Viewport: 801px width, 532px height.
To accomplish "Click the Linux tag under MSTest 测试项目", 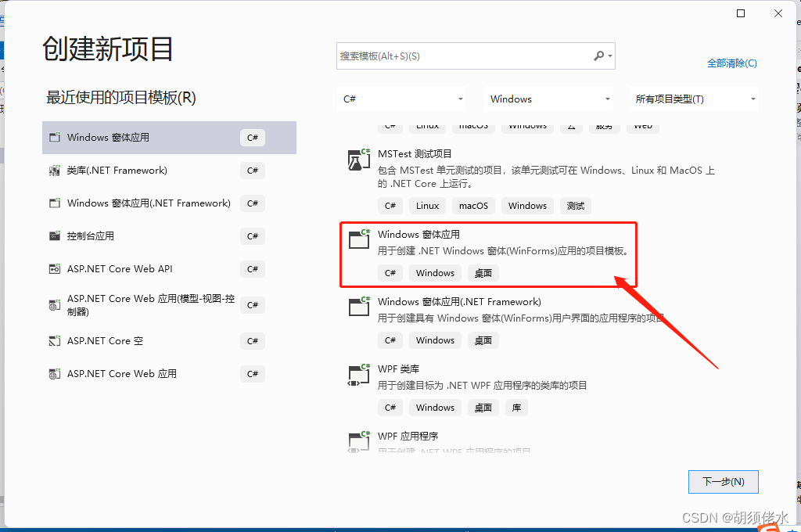I will pyautogui.click(x=427, y=206).
